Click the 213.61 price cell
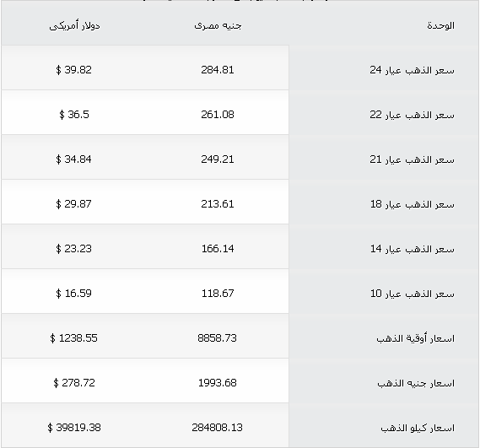The height and width of the screenshot is (448, 480). click(x=218, y=204)
